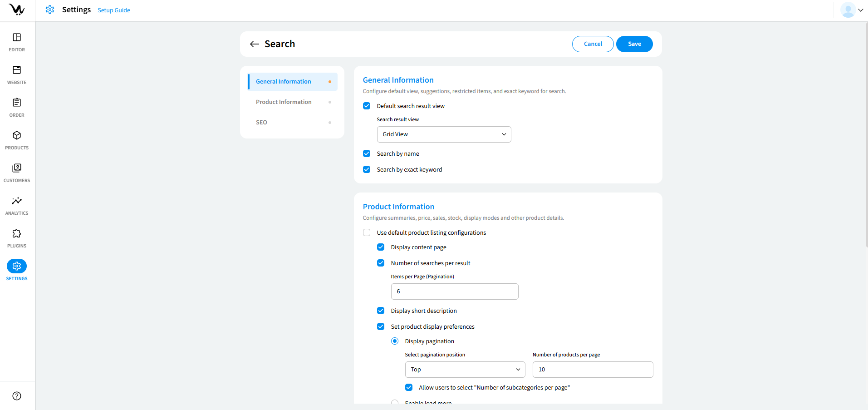Switch to SEO tab
This screenshot has width=868, height=410.
[x=261, y=123]
